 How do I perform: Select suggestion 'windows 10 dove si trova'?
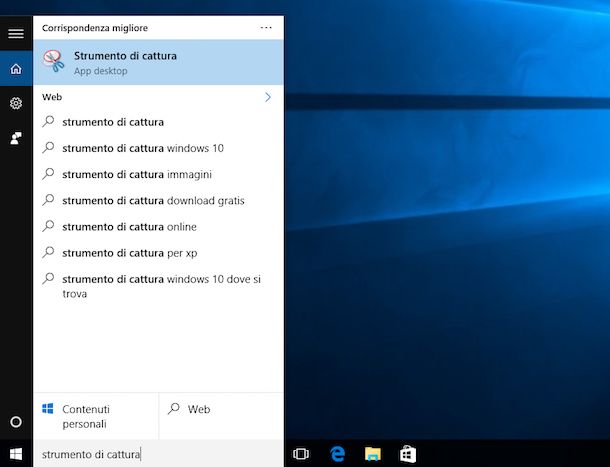point(159,286)
